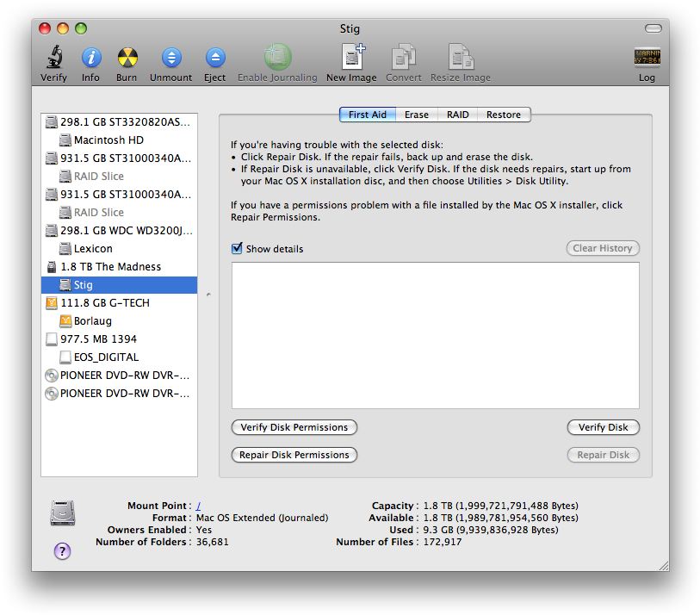This screenshot has width=700, height=615.
Task: Select the Restore tab
Action: click(503, 115)
